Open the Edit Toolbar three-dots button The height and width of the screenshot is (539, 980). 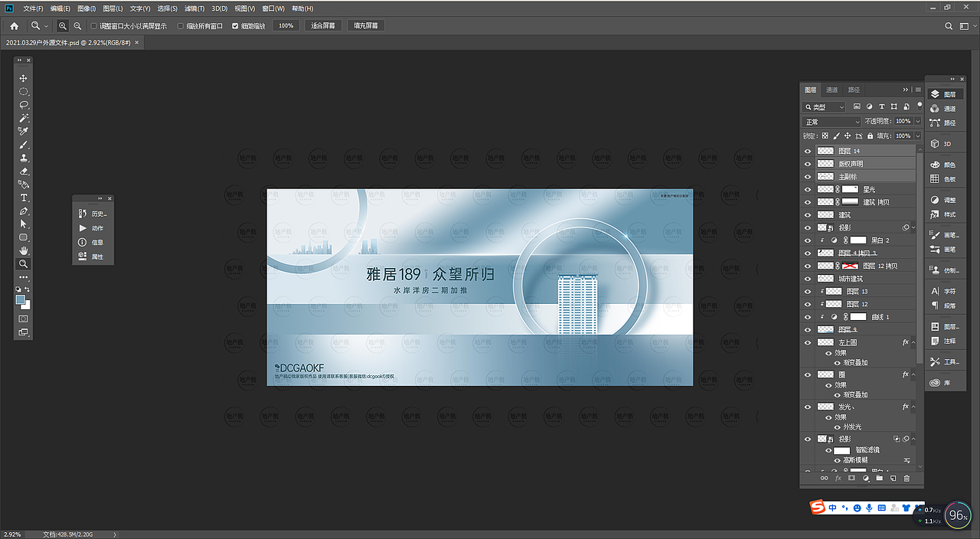click(x=24, y=277)
